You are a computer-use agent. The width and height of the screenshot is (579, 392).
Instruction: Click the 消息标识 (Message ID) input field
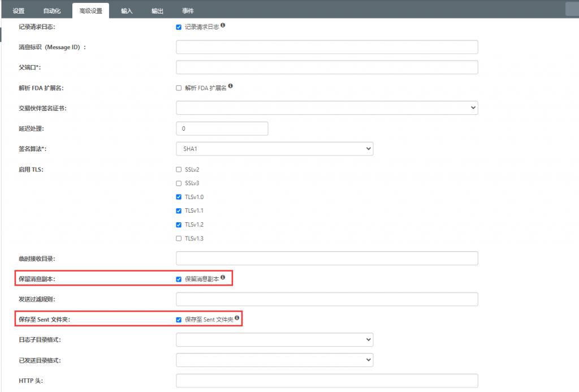[327, 47]
